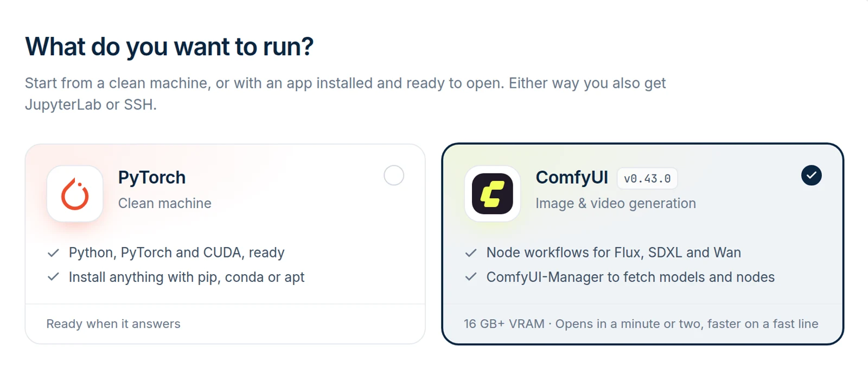The height and width of the screenshot is (369, 868).
Task: Click the "What do you want to run?" heading
Action: (x=169, y=47)
